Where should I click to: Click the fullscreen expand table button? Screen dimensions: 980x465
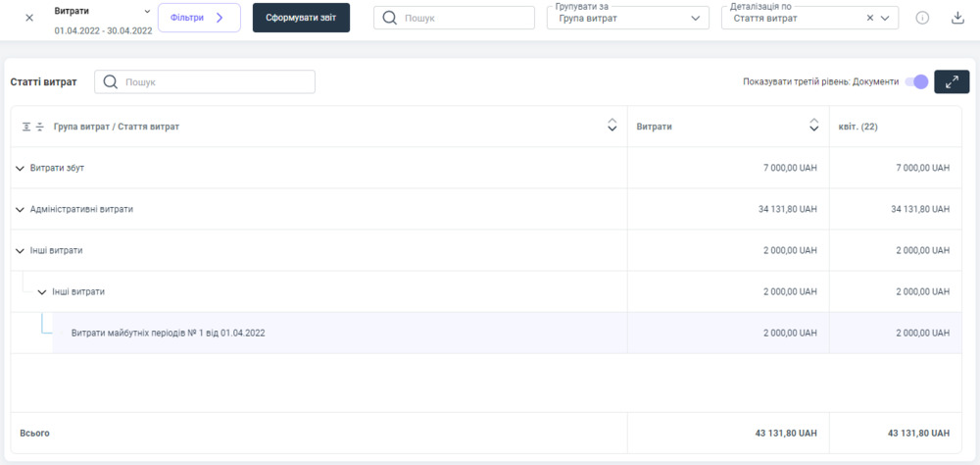pos(952,81)
